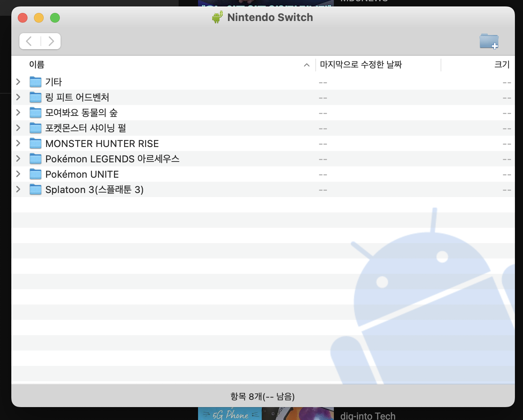
Task: Go back with the left arrow button
Action: click(30, 41)
